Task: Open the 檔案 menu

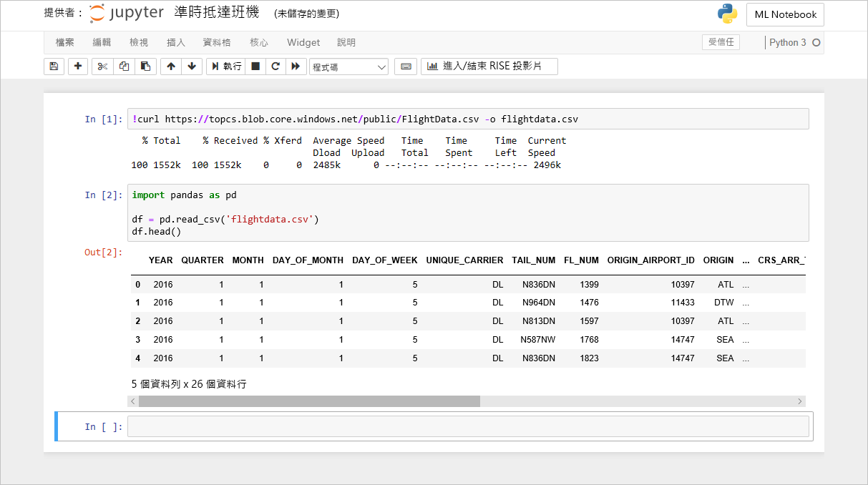Action: pos(65,43)
